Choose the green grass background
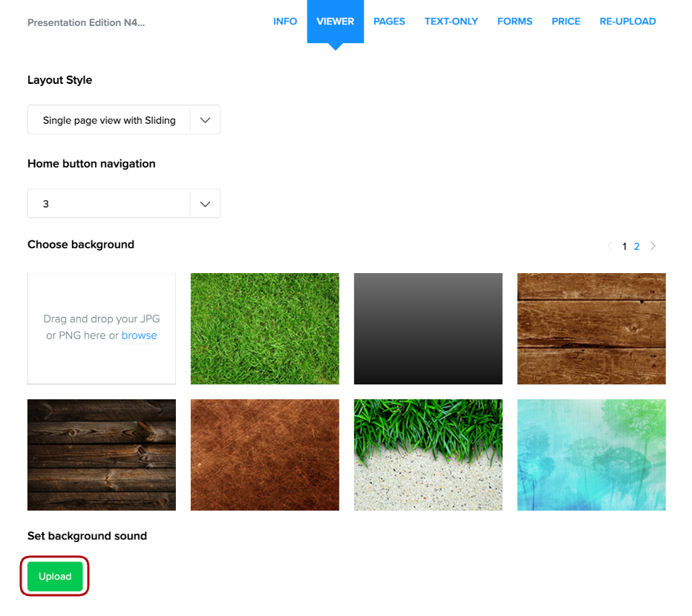 coord(265,329)
